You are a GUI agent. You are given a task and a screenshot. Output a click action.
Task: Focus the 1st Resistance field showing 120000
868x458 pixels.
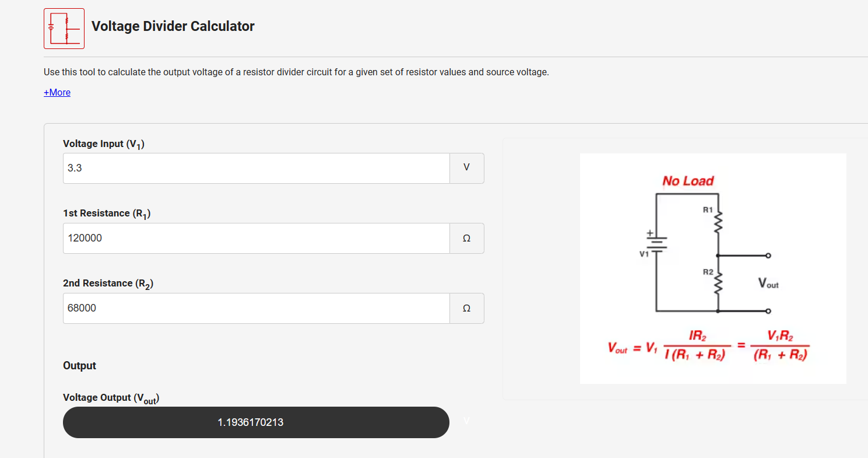pyautogui.click(x=256, y=238)
